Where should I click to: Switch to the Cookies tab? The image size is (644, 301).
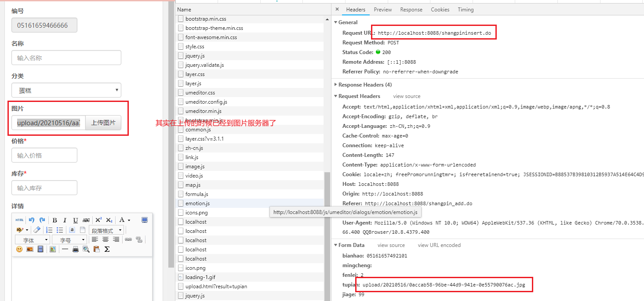440,10
